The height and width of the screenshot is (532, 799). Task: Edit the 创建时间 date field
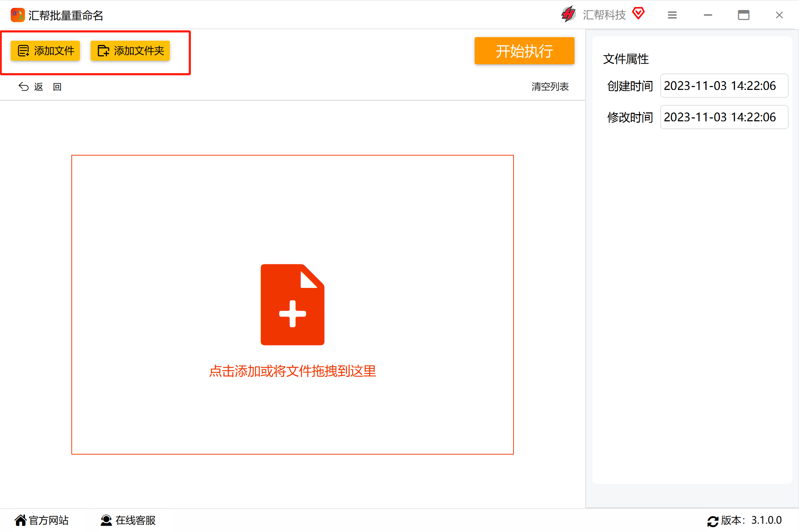(x=724, y=86)
